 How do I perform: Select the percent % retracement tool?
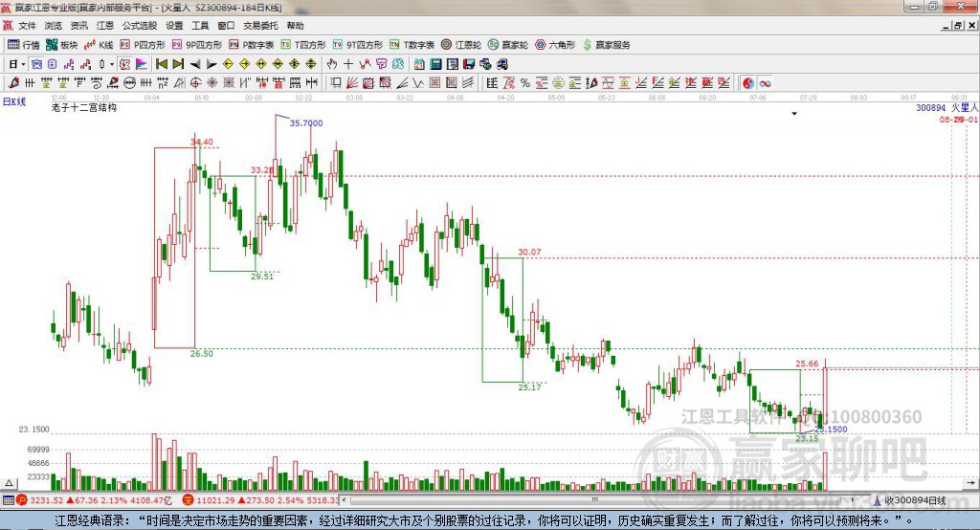tap(525, 82)
